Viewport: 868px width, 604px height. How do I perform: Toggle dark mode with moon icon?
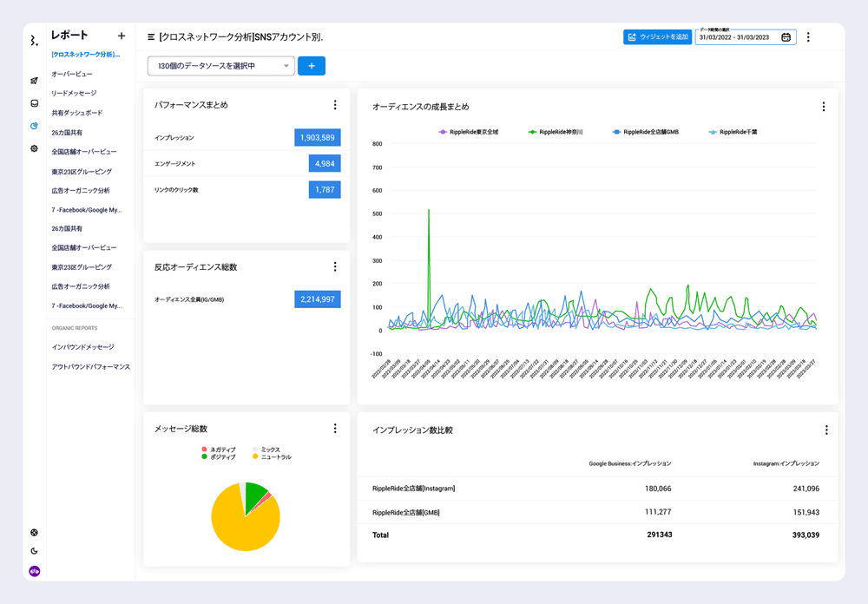pyautogui.click(x=34, y=551)
